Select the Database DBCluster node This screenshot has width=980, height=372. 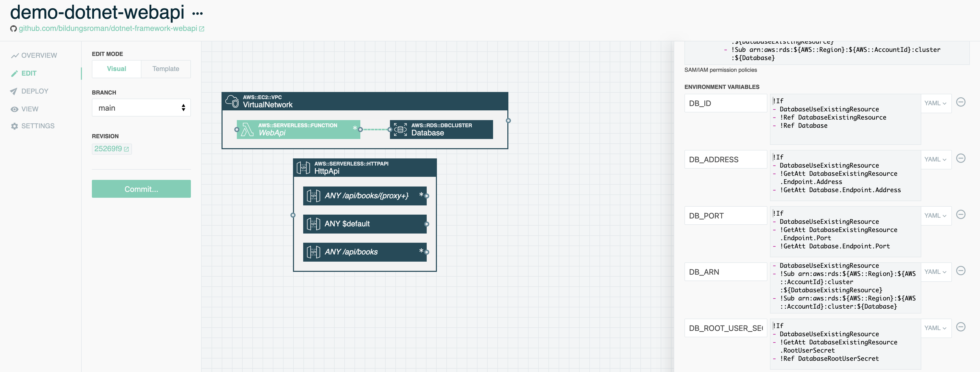[441, 130]
